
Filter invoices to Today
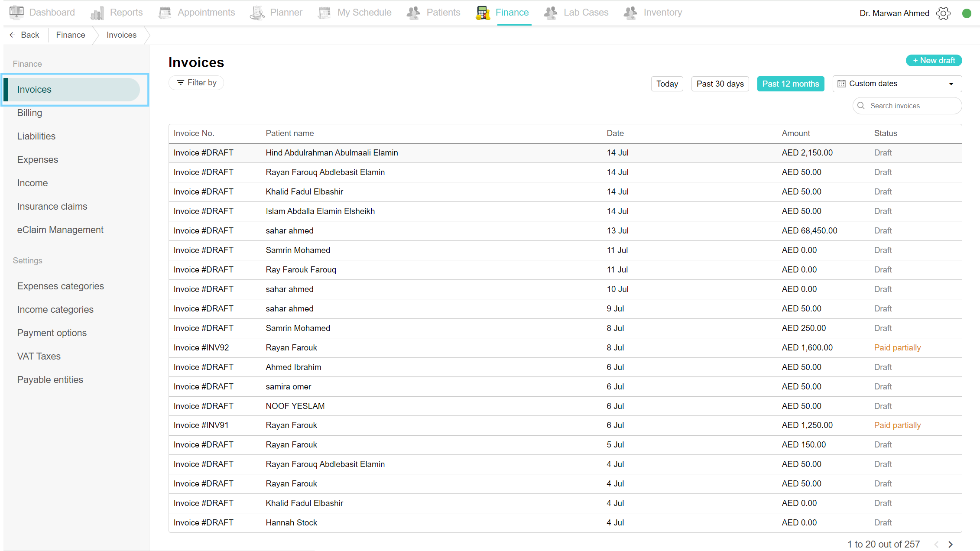pos(667,84)
